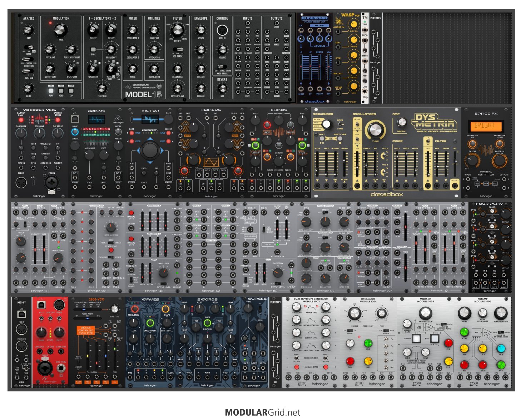Flip the filter KBD Track switch on Model 15
Screen dimensions: 526x420
tap(178, 49)
